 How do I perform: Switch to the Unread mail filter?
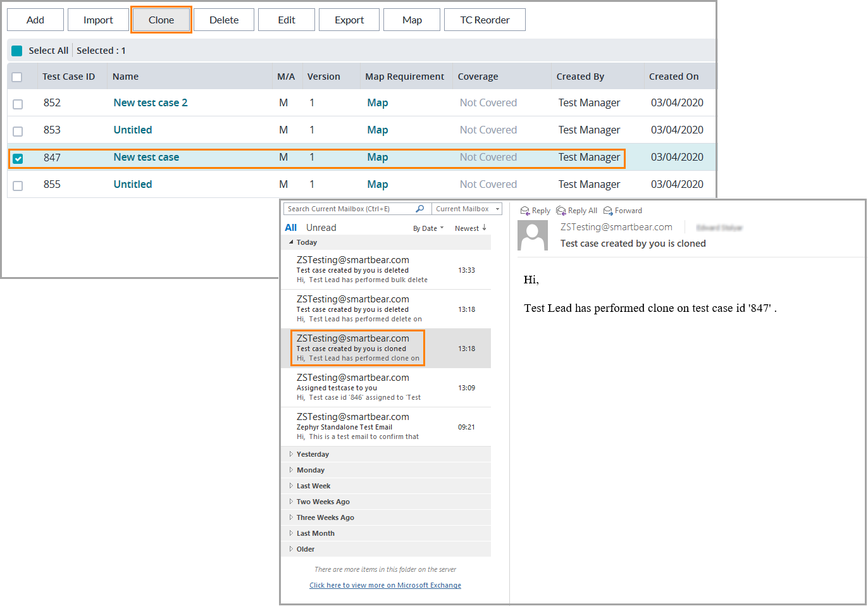pos(321,228)
